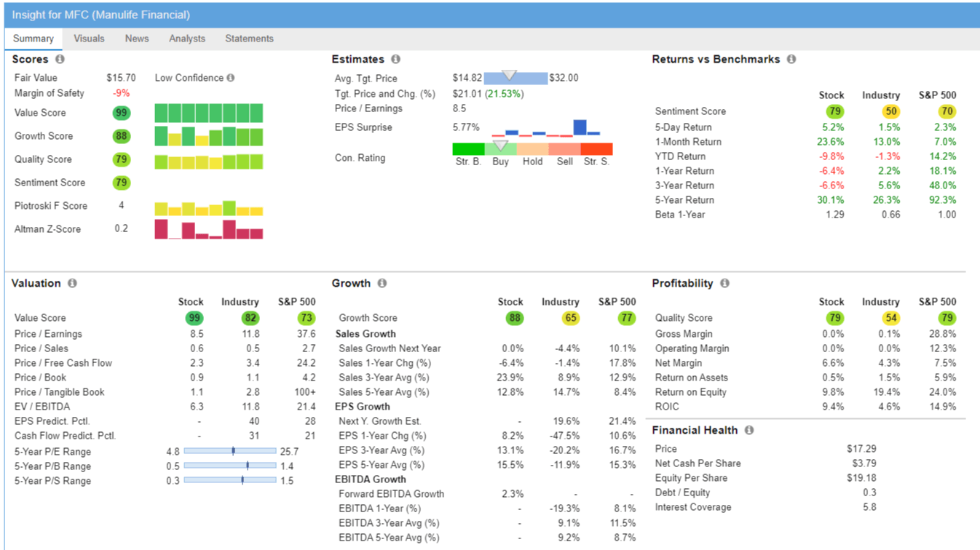This screenshot has height=550, width=980.
Task: Click the target price $21.01 (21.53%) value
Action: tap(488, 94)
